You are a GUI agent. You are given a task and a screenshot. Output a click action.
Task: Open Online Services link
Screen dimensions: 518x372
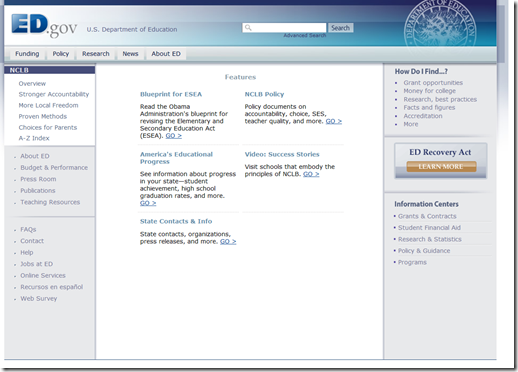(43, 275)
